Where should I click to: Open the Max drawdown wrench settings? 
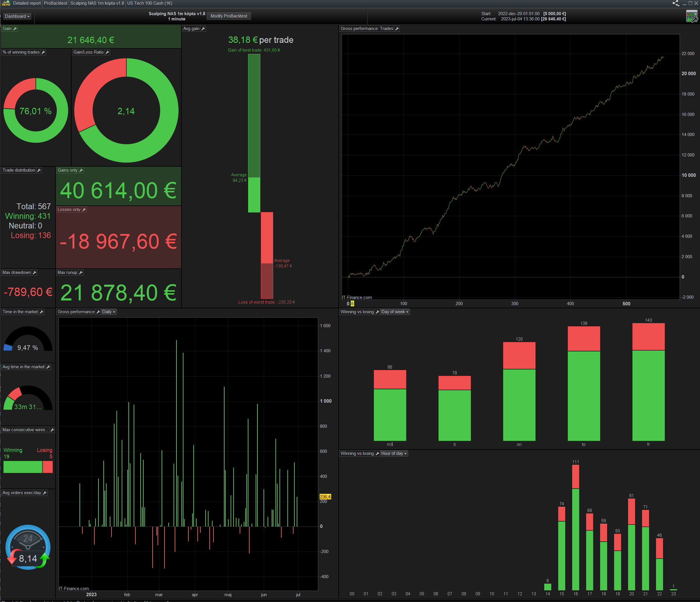tap(34, 272)
